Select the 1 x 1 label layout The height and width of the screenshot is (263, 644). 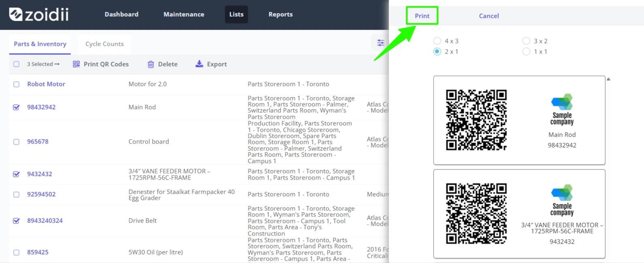tap(526, 51)
